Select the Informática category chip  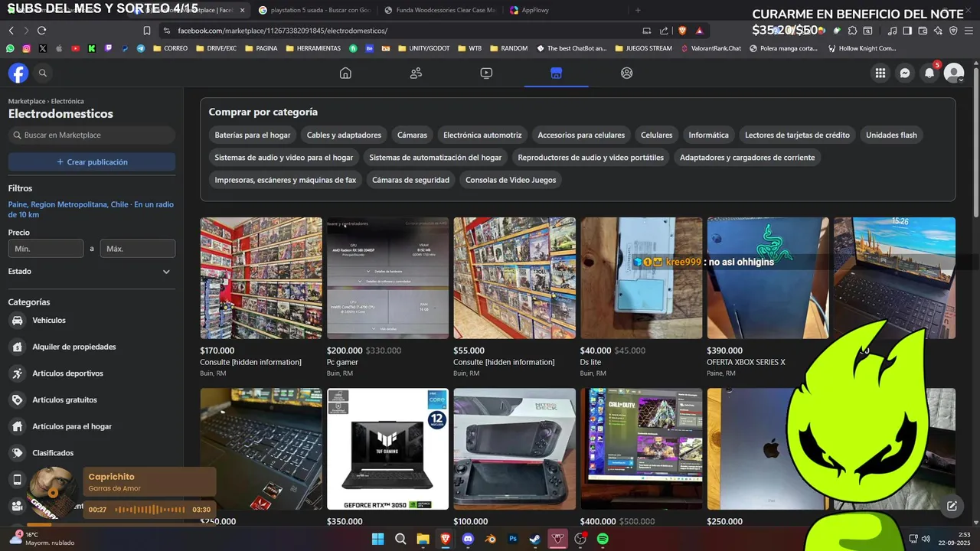[x=708, y=135]
